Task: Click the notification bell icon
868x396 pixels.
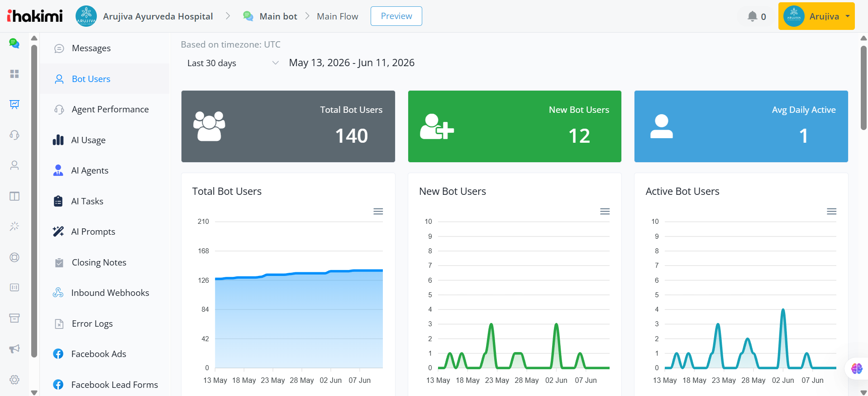Action: [x=752, y=16]
